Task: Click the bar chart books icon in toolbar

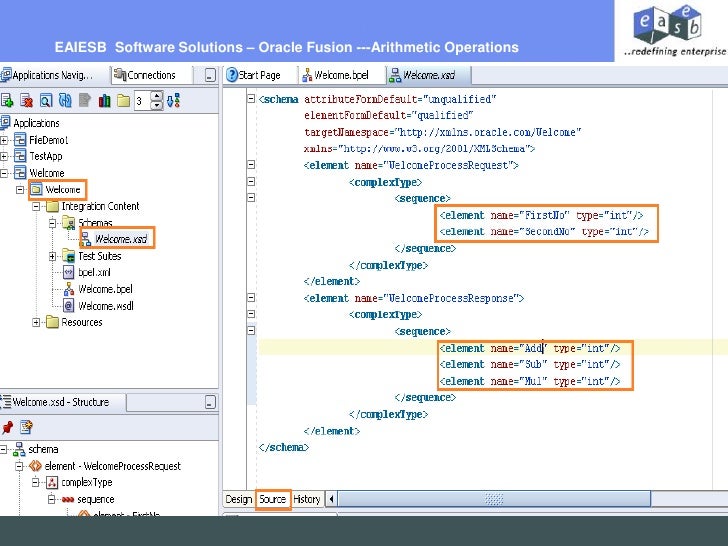Action: coord(104,100)
